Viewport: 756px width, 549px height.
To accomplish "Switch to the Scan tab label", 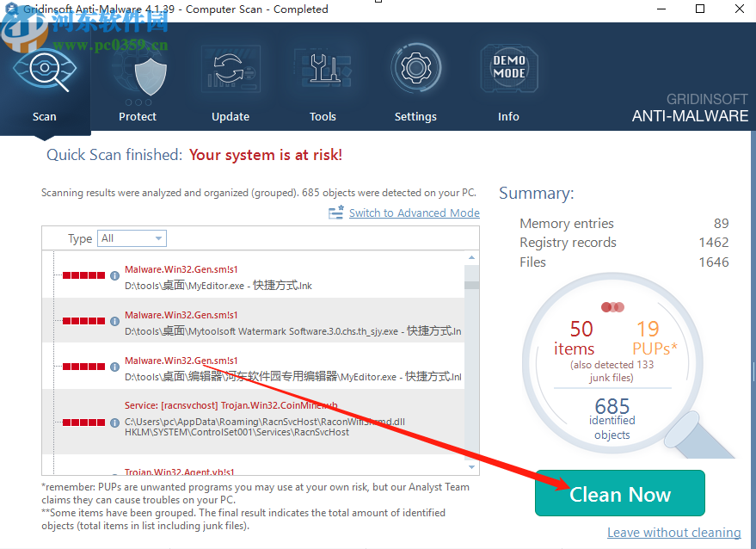I will click(45, 117).
